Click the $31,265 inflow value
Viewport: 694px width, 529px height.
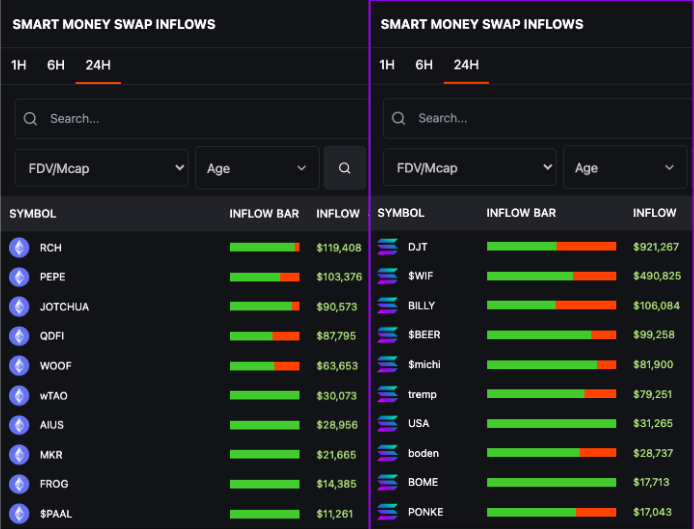point(653,424)
